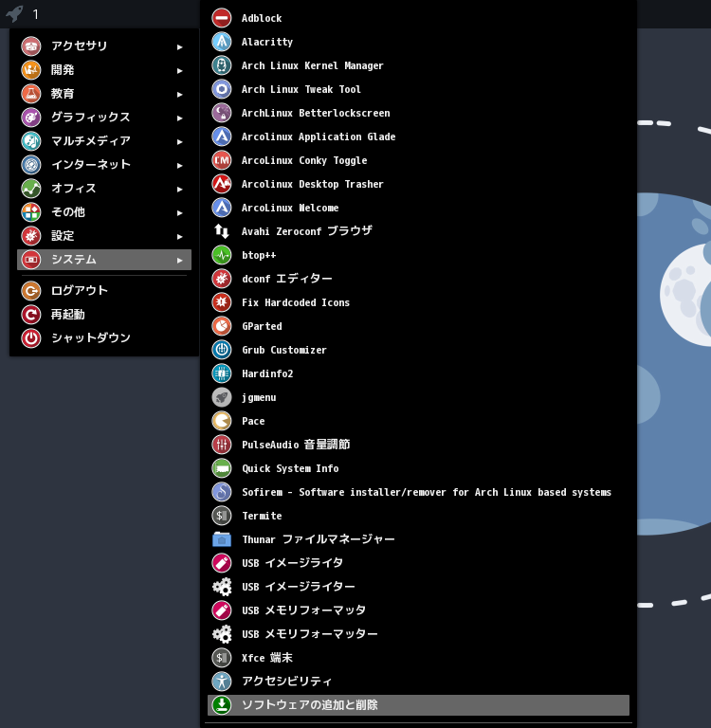Expand the 開発 submenu arrow
The width and height of the screenshot is (711, 728).
180,70
